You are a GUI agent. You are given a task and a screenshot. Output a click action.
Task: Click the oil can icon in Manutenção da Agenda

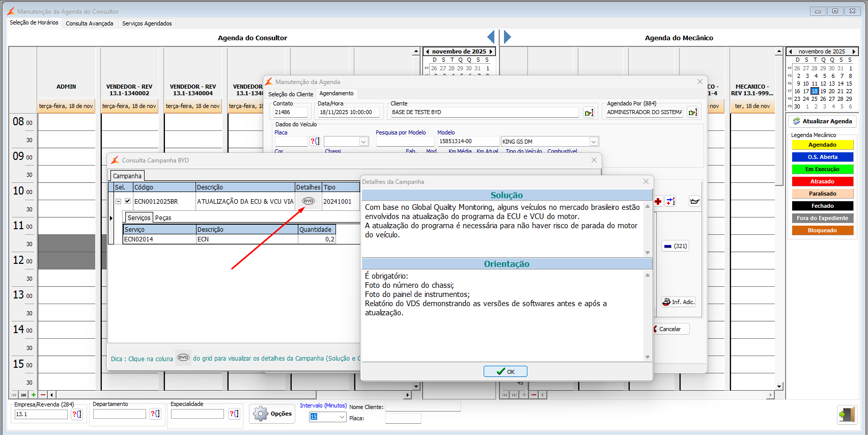(694, 201)
